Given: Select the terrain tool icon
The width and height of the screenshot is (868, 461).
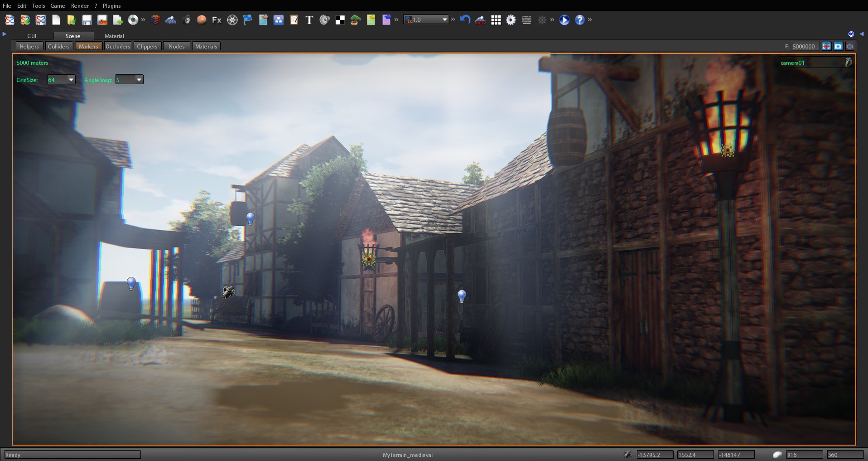Looking at the screenshot, I should point(171,20).
